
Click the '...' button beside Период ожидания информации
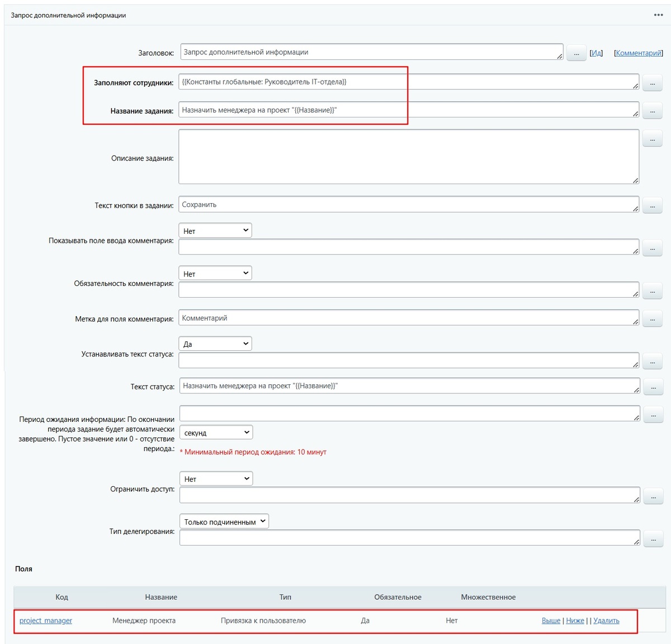654,415
